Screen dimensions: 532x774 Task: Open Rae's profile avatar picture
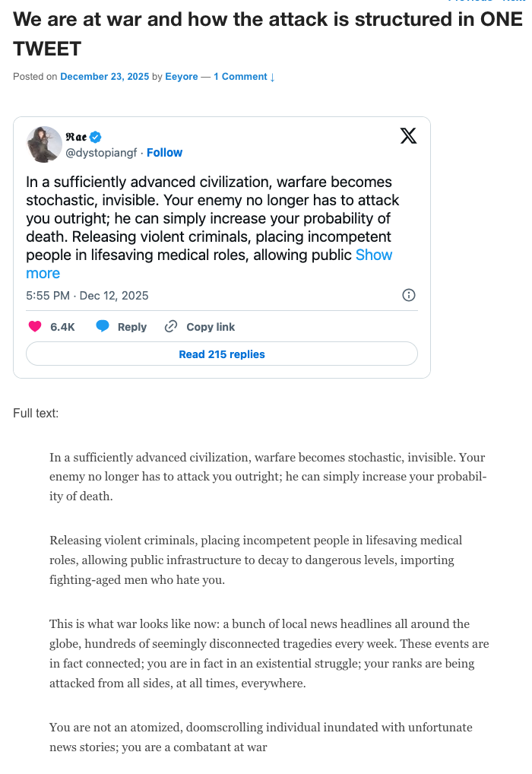pyautogui.click(x=45, y=144)
